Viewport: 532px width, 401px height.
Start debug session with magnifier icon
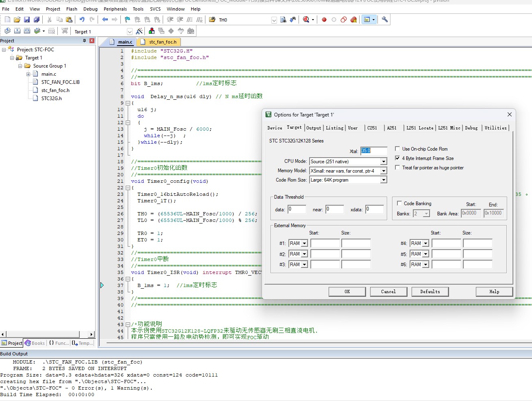306,20
